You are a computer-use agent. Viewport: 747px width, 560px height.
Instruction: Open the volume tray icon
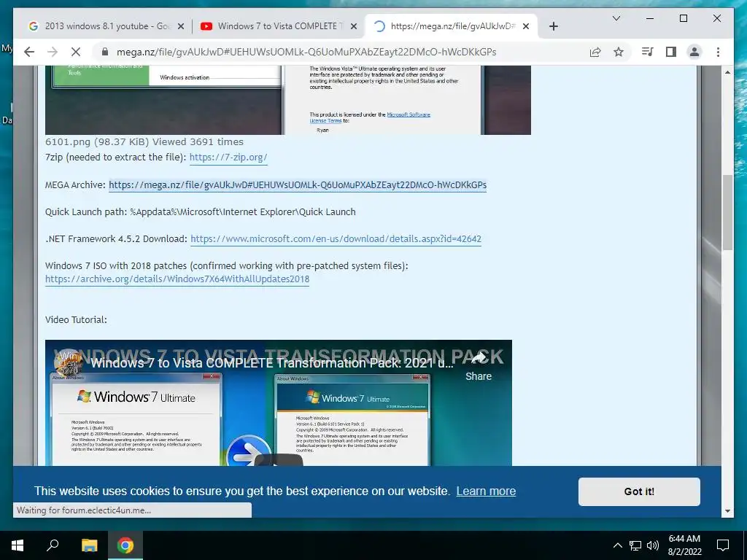click(653, 545)
